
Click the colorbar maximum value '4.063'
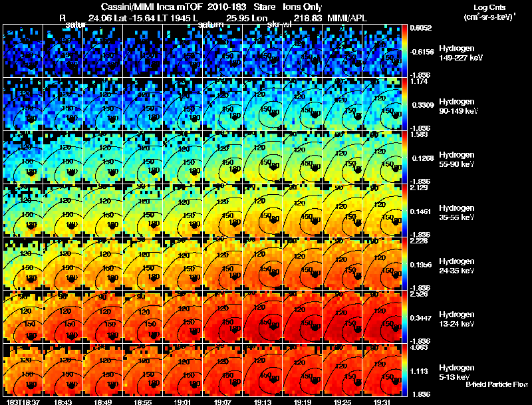[x=419, y=347]
